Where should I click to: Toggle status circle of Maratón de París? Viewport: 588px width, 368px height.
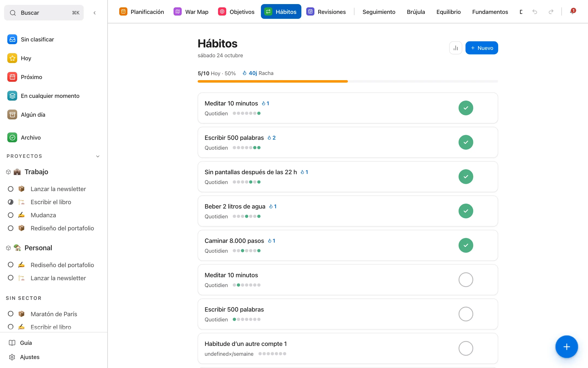[x=11, y=314]
